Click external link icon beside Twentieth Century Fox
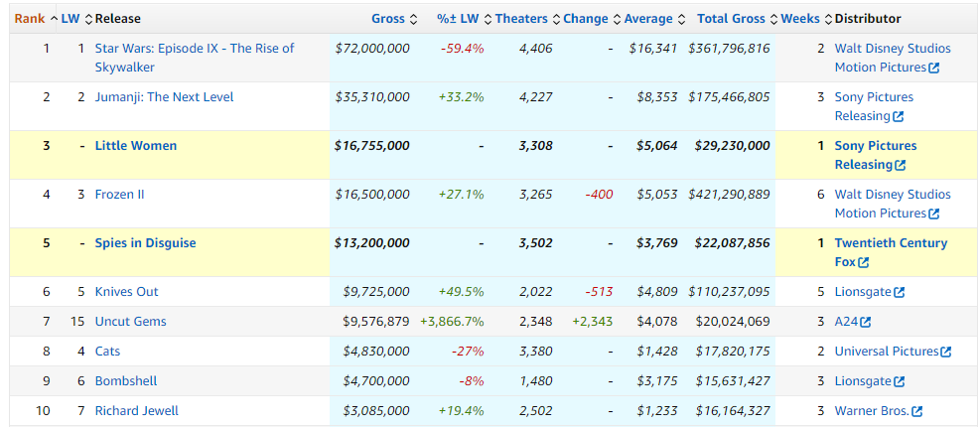 863,262
